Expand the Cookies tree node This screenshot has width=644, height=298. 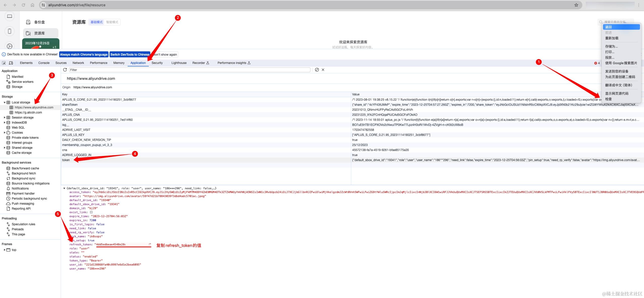[x=5, y=133]
